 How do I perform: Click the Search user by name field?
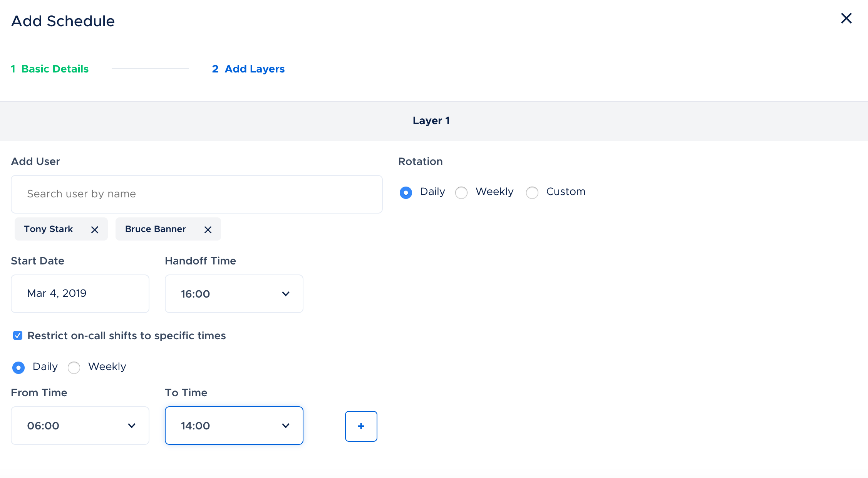coord(196,194)
